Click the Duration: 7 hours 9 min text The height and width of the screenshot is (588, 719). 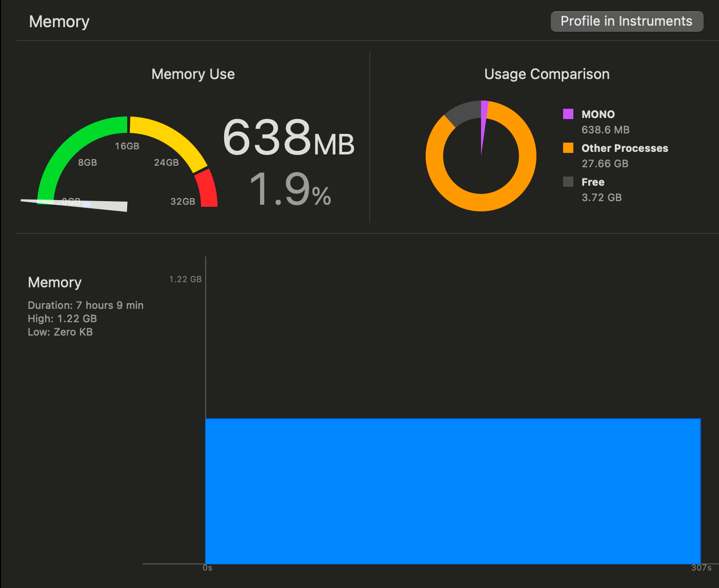click(86, 305)
